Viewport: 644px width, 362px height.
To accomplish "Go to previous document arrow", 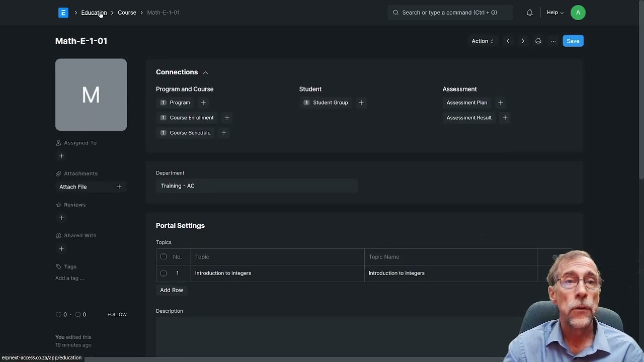I will pos(508,41).
